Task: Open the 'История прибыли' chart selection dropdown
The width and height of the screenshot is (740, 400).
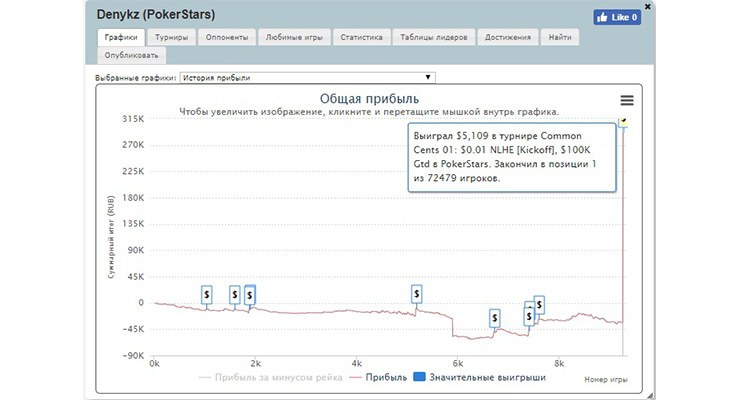Action: click(x=307, y=77)
